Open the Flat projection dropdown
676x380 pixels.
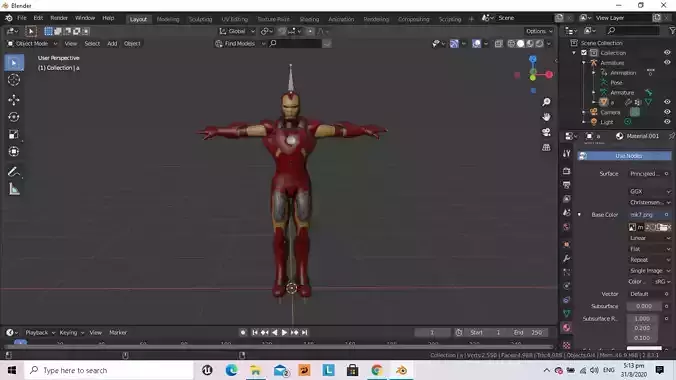pyautogui.click(x=649, y=249)
